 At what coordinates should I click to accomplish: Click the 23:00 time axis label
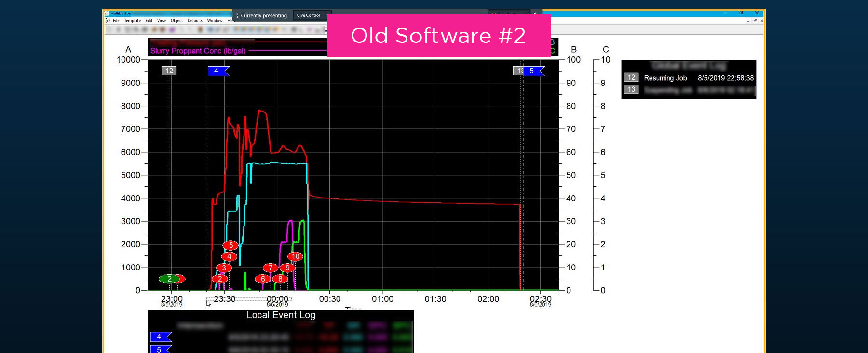(x=172, y=299)
